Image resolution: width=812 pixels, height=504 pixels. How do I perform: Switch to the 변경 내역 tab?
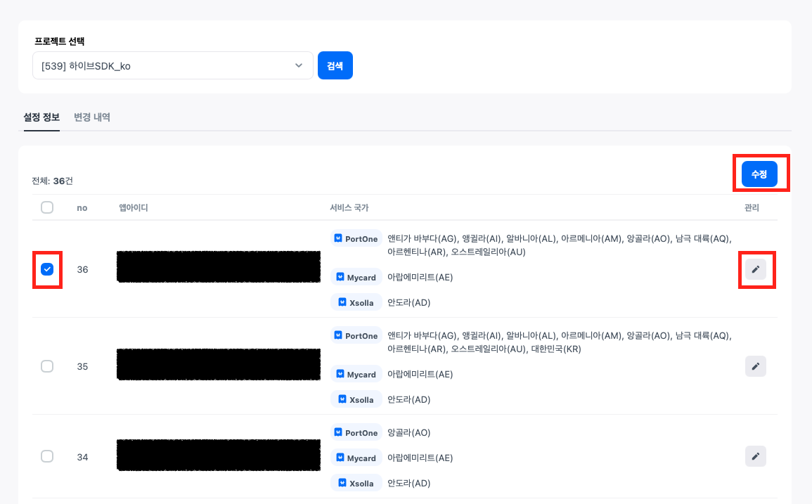(92, 117)
